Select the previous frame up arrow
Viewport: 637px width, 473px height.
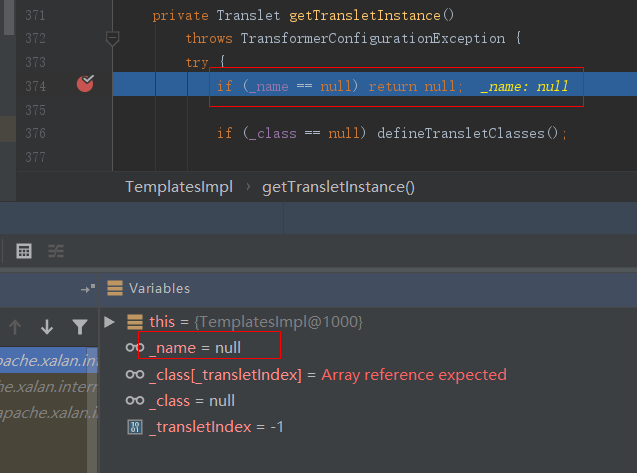pos(15,326)
